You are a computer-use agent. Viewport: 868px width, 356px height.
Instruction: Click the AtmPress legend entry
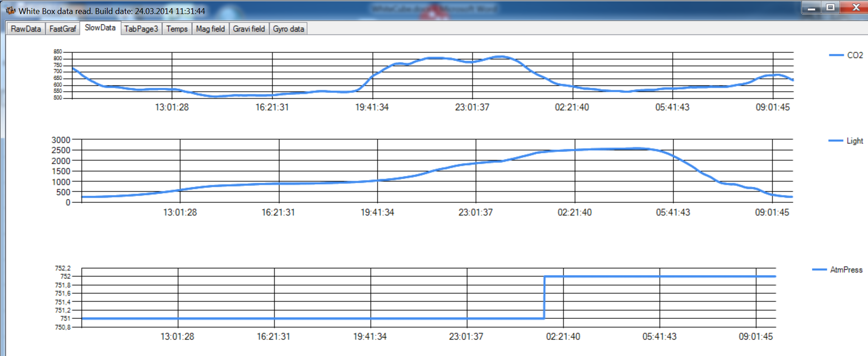coord(837,270)
